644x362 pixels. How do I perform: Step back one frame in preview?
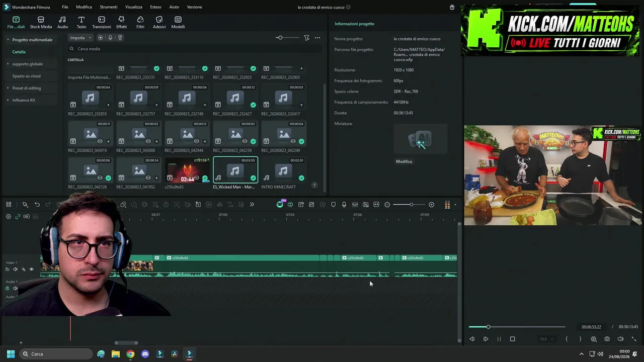(x=472, y=339)
